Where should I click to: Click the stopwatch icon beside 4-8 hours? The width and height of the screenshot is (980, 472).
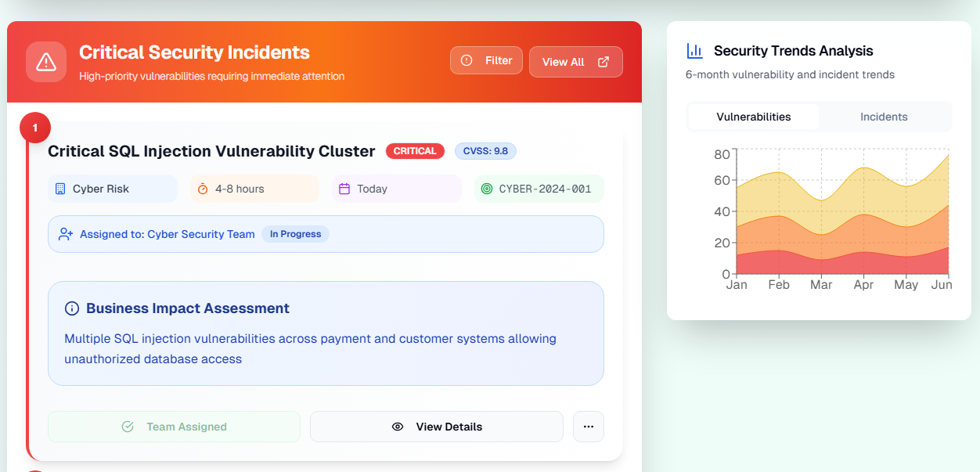(x=203, y=189)
